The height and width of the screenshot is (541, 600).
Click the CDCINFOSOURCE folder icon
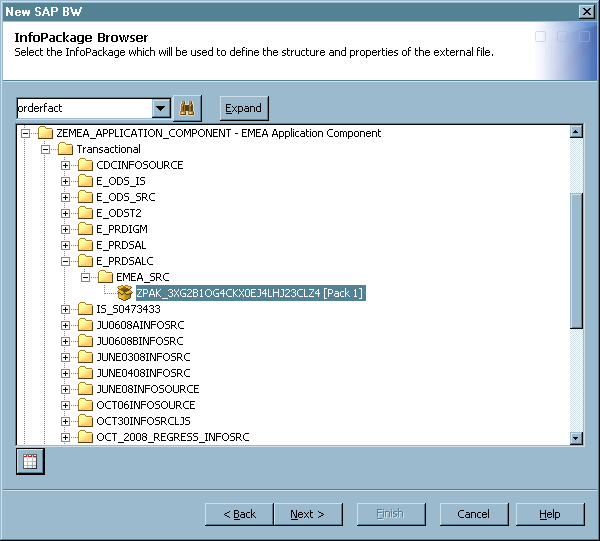coord(85,165)
